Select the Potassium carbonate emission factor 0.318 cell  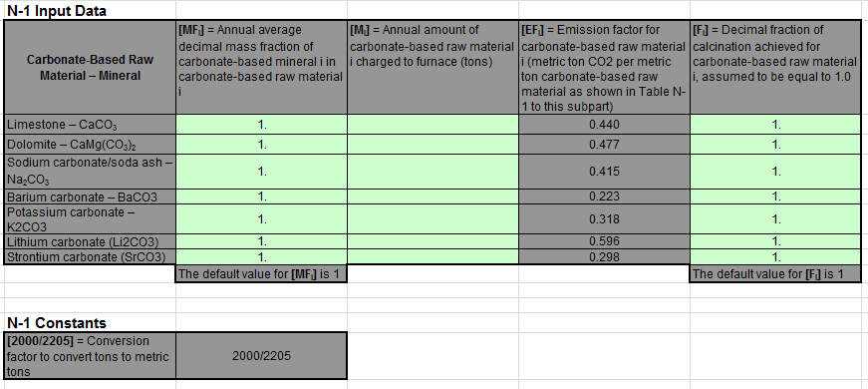[x=604, y=219]
